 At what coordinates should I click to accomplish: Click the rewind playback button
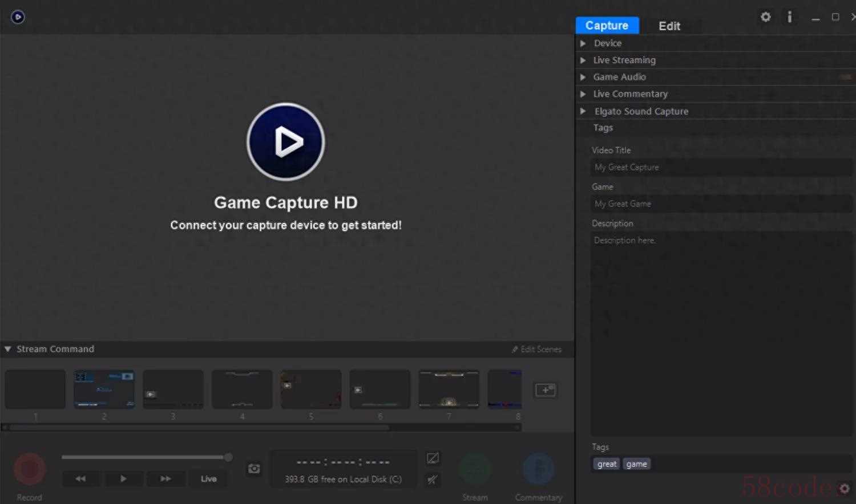[80, 479]
